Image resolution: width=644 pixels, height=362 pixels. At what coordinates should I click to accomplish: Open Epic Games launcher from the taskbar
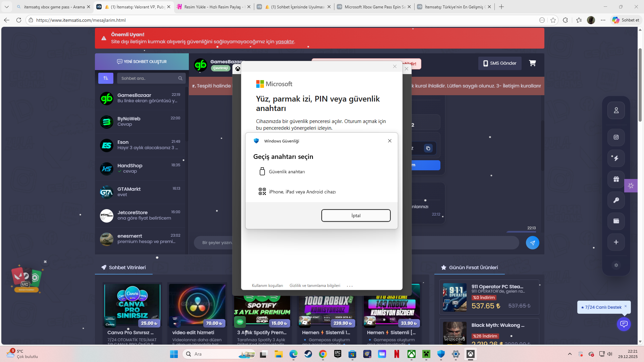pyautogui.click(x=338, y=354)
